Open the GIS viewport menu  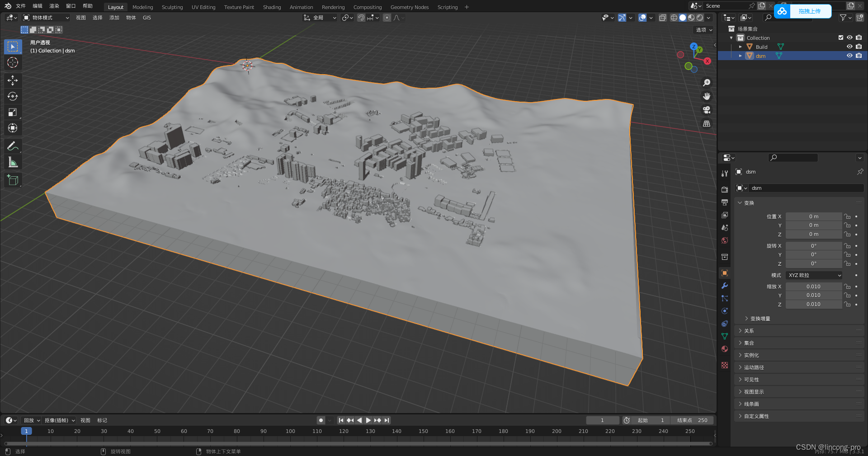[147, 18]
